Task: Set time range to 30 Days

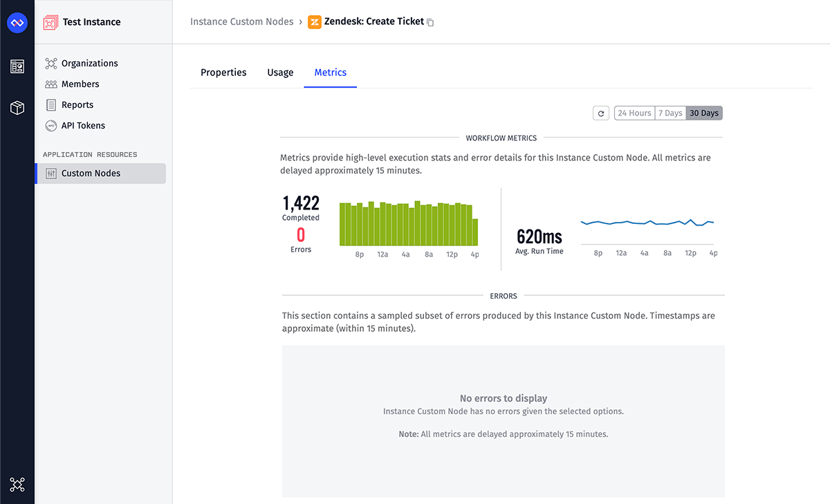Action: 704,113
